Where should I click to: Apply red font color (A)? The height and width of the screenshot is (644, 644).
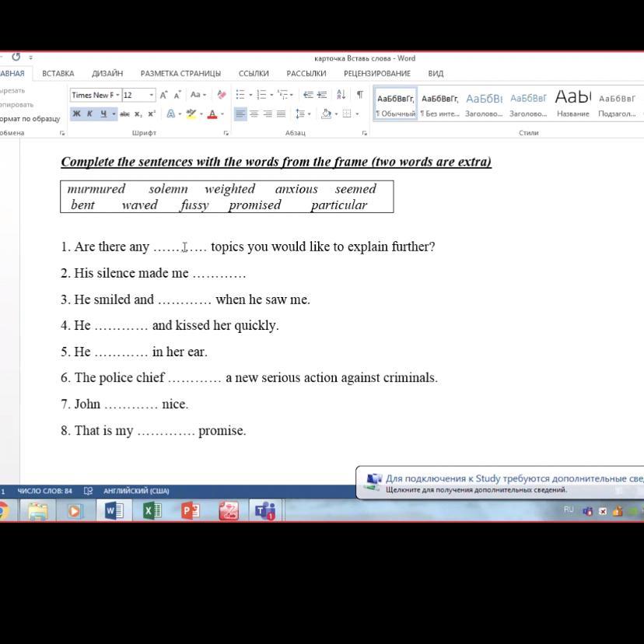click(212, 114)
